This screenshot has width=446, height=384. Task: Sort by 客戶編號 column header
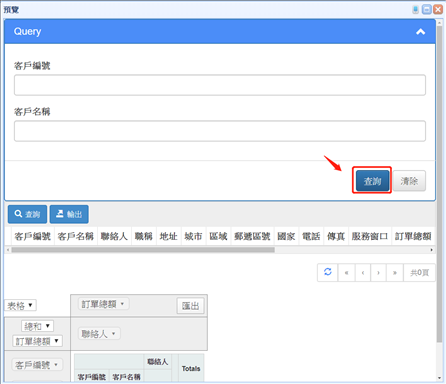tap(32, 236)
